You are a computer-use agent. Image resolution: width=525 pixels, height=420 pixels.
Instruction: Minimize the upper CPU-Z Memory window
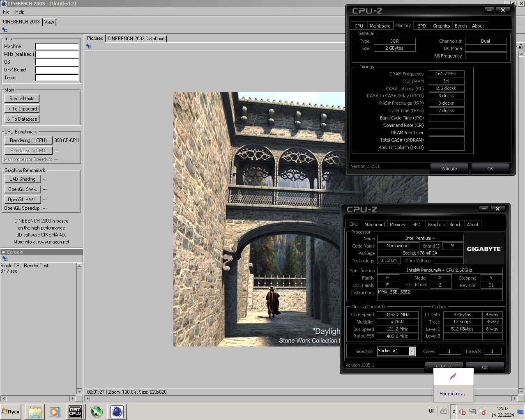(489, 10)
